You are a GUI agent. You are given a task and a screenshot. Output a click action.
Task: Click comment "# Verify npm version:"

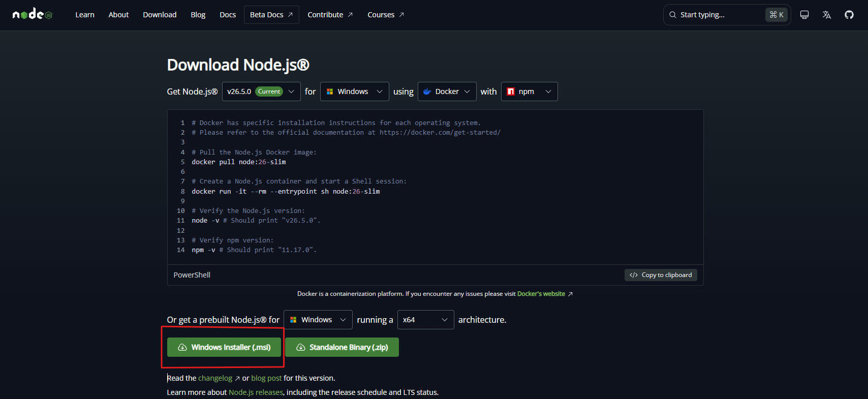[233, 240]
